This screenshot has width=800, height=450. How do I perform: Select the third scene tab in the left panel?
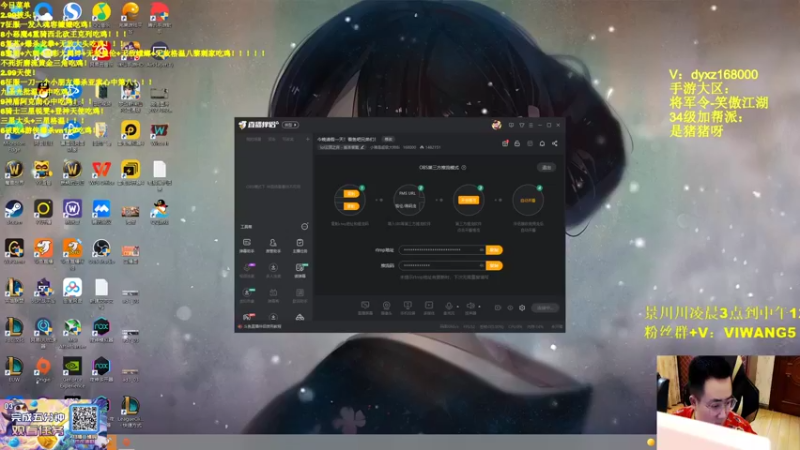[288, 139]
